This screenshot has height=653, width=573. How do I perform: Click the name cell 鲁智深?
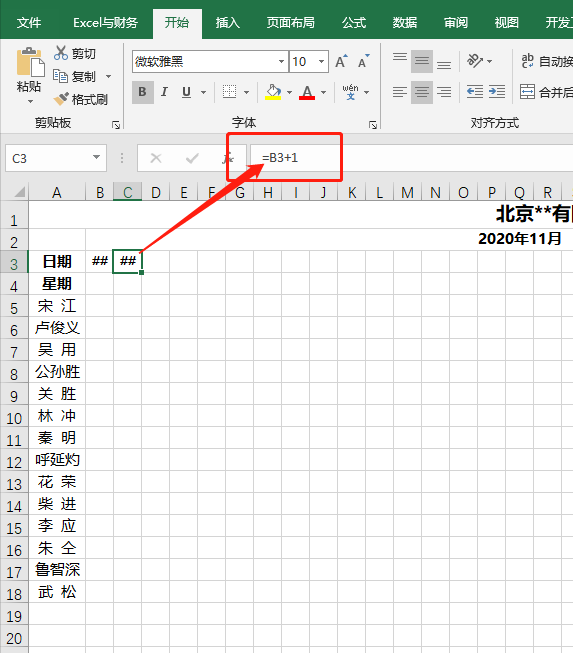pyautogui.click(x=57, y=570)
